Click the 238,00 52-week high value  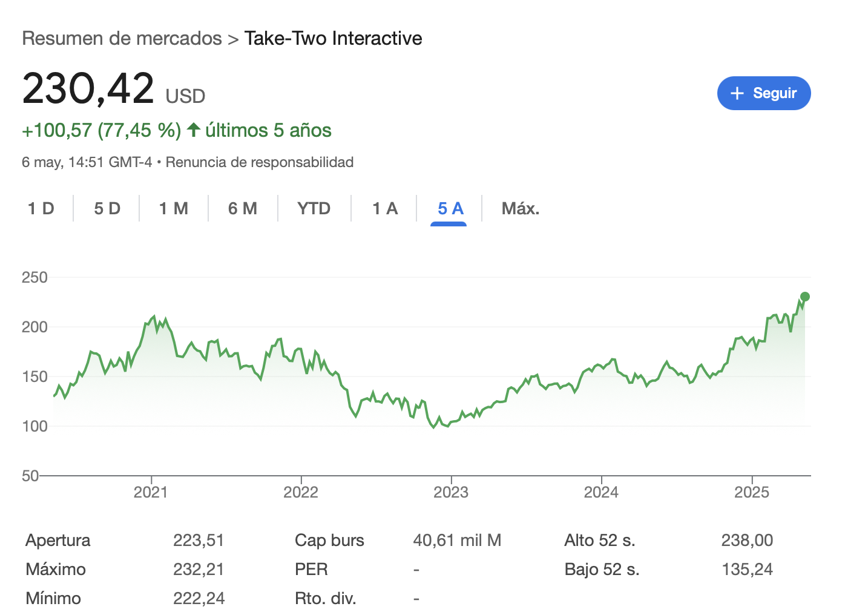(x=747, y=541)
